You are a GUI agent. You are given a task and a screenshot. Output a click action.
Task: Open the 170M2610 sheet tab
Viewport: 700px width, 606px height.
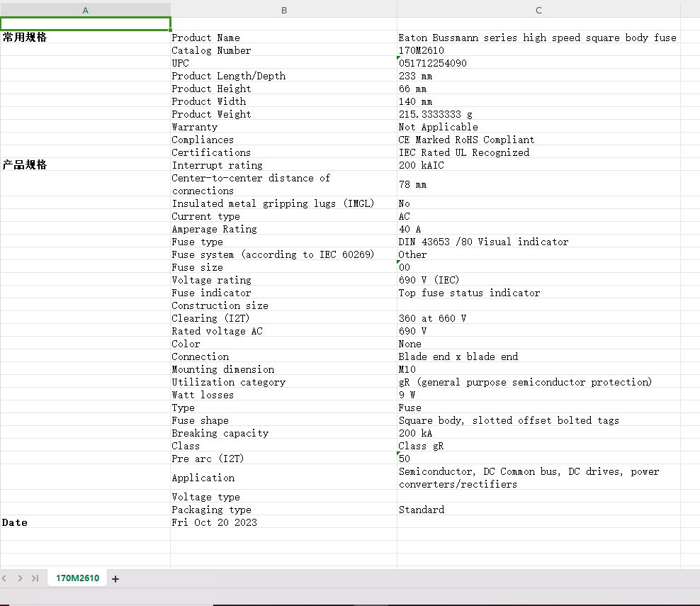click(x=77, y=578)
